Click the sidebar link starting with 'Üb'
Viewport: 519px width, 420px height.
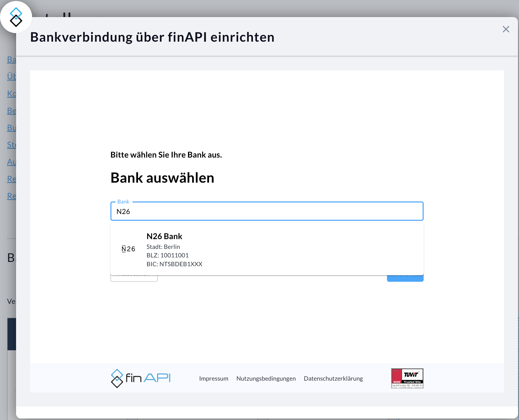[11, 77]
